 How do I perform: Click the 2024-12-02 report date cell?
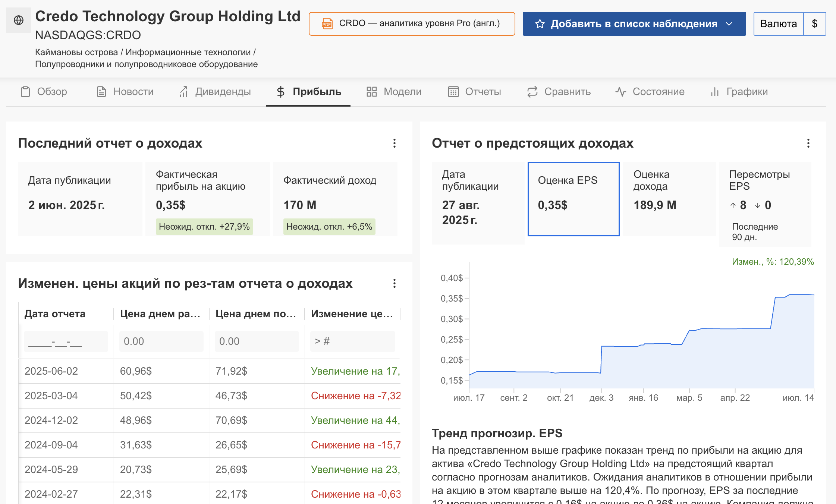pyautogui.click(x=66, y=420)
